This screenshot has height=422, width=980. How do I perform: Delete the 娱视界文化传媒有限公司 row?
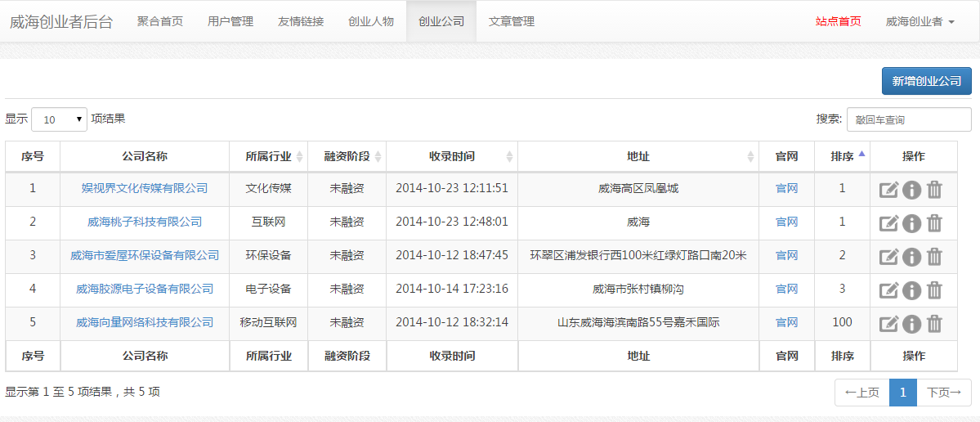click(934, 190)
